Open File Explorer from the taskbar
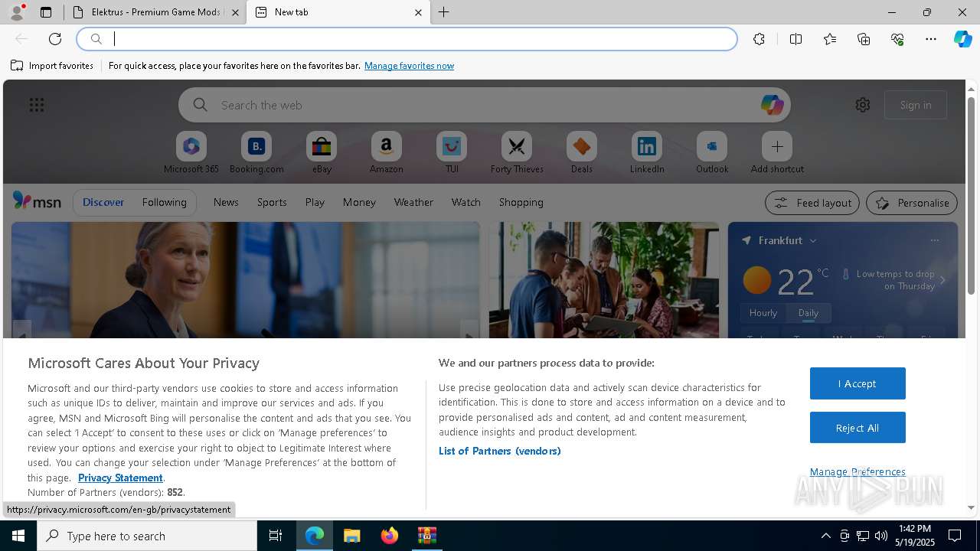The height and width of the screenshot is (551, 980). (351, 536)
